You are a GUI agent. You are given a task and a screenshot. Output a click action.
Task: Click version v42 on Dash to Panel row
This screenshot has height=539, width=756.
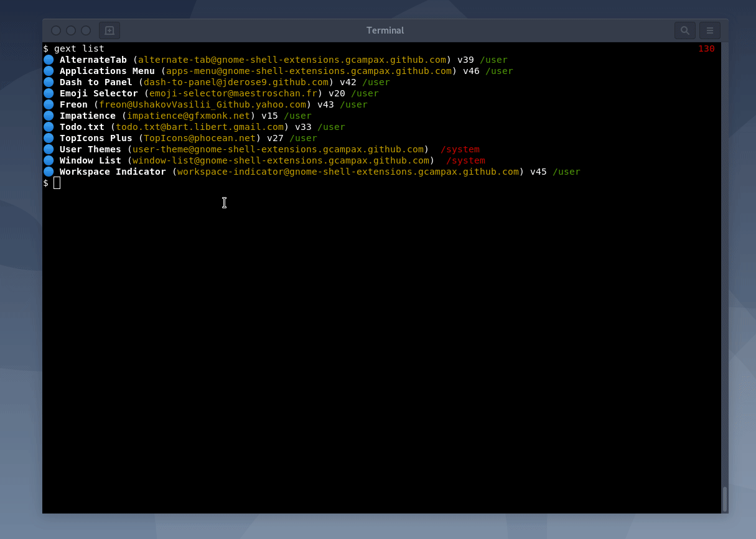(x=348, y=83)
